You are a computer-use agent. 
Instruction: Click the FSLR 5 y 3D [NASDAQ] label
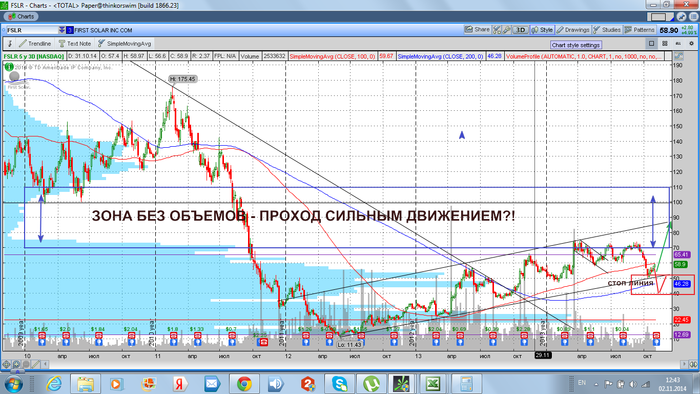34,57
